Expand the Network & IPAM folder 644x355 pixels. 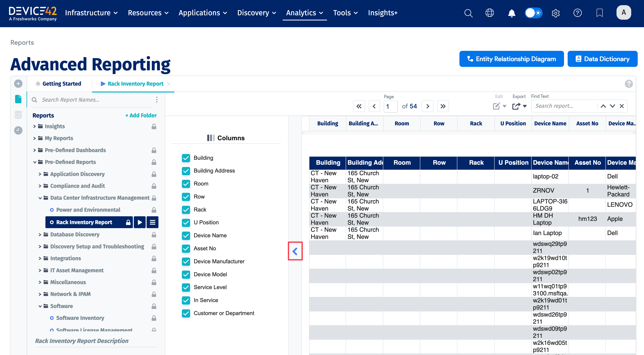tap(40, 294)
